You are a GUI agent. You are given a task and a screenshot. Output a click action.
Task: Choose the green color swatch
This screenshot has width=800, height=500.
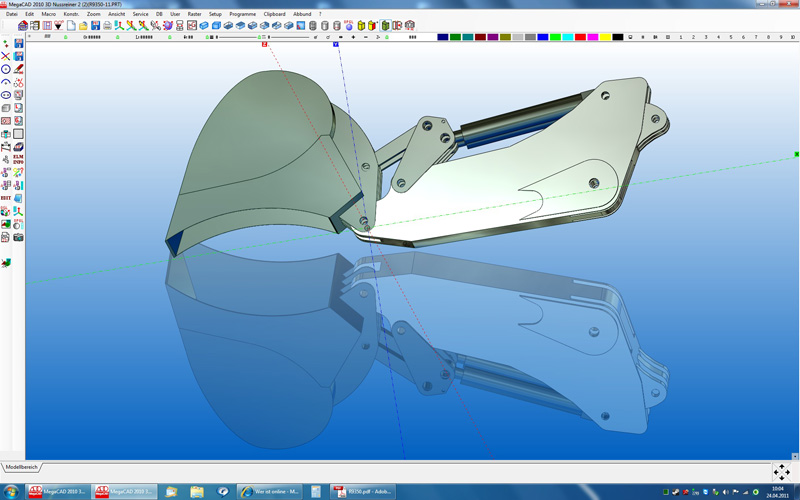pos(455,37)
